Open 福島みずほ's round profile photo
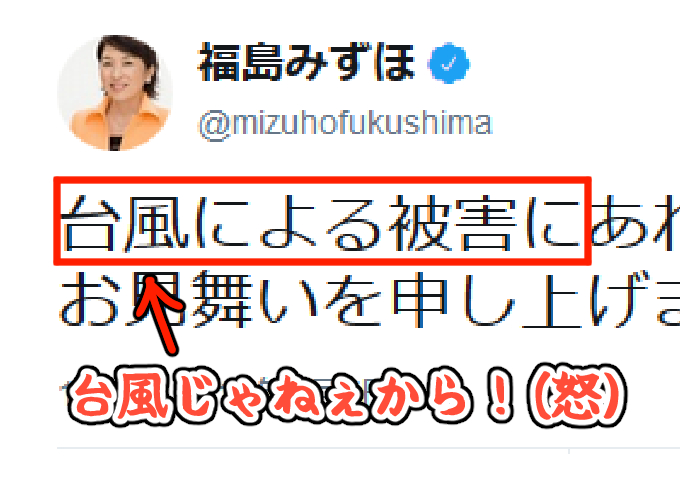This screenshot has width=680, height=492. click(x=115, y=93)
